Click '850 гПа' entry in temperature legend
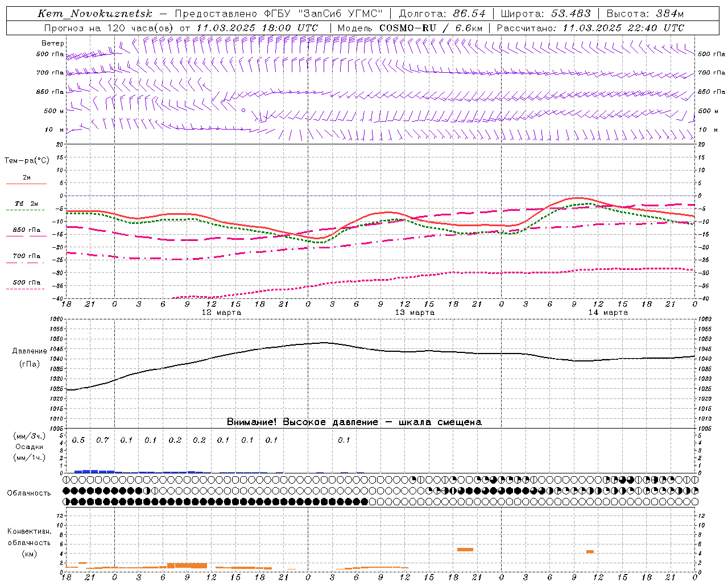 [x=27, y=230]
